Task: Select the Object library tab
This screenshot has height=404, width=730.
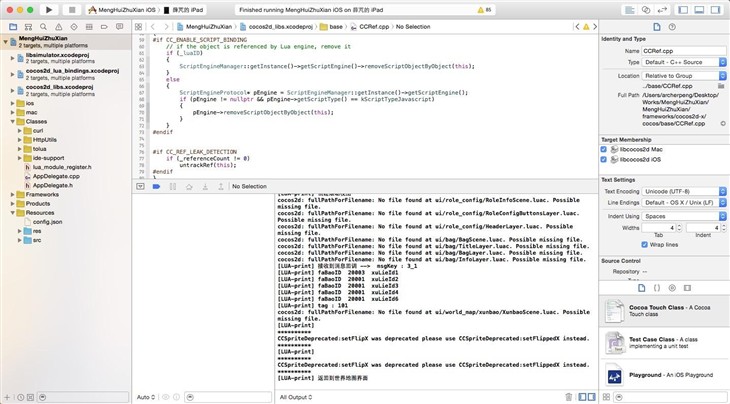Action: [672, 288]
